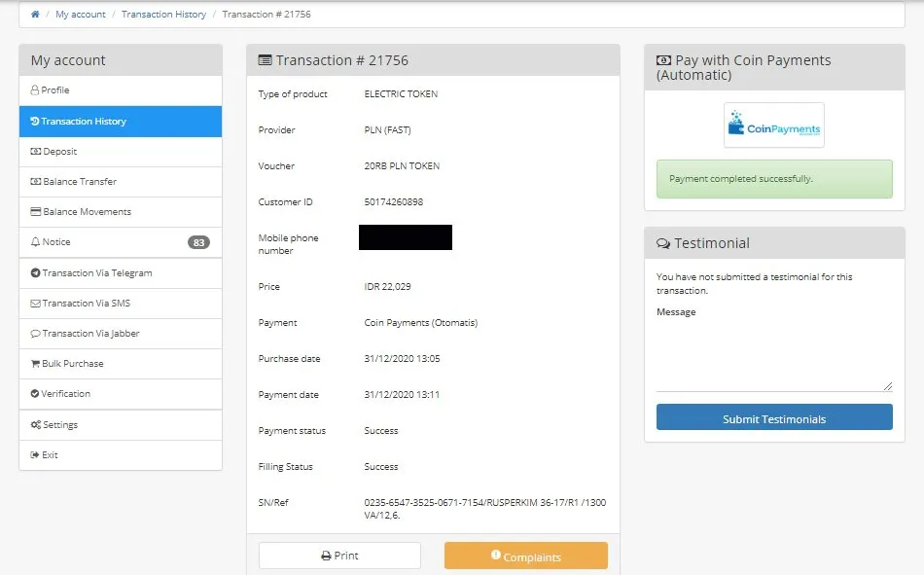Click the Jabber speech bubble icon
Screen dimensions: 924x575
(35, 333)
